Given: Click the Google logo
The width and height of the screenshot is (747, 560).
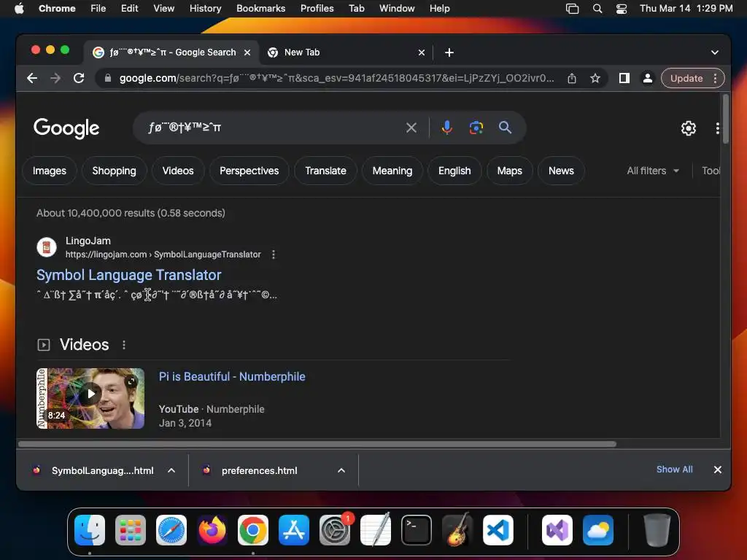Looking at the screenshot, I should [x=66, y=128].
